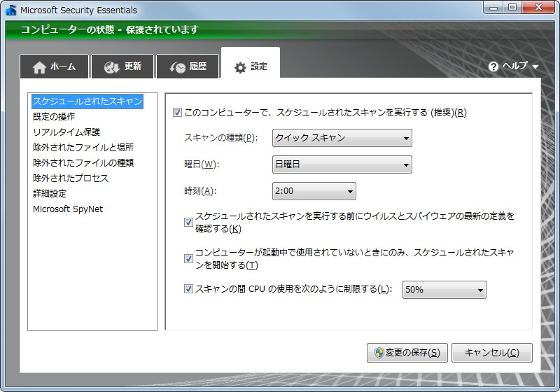Click the gear icon on 設定 tab
The image size is (560, 392).
[240, 67]
